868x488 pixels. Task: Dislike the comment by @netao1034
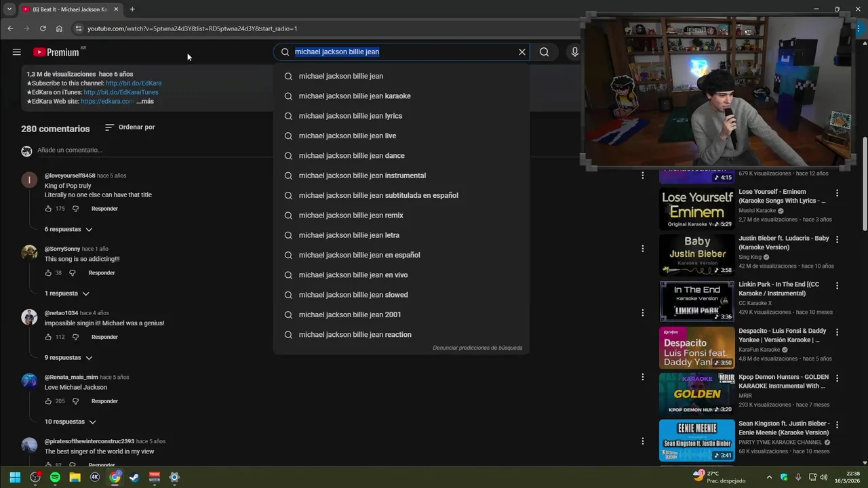75,337
